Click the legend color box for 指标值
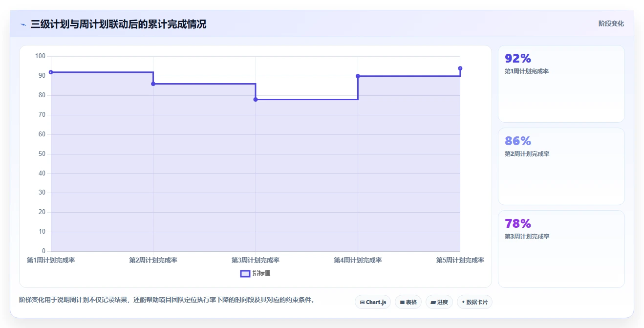644x328 pixels. tap(245, 273)
